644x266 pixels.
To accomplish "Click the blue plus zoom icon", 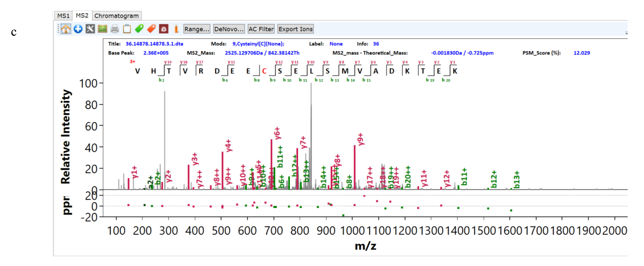I will point(78,29).
